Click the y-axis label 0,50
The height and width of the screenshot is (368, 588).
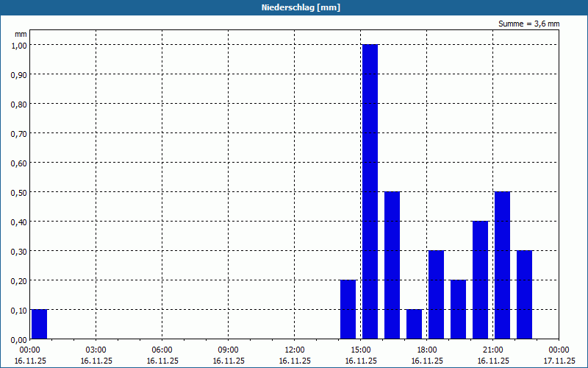[x=19, y=192]
